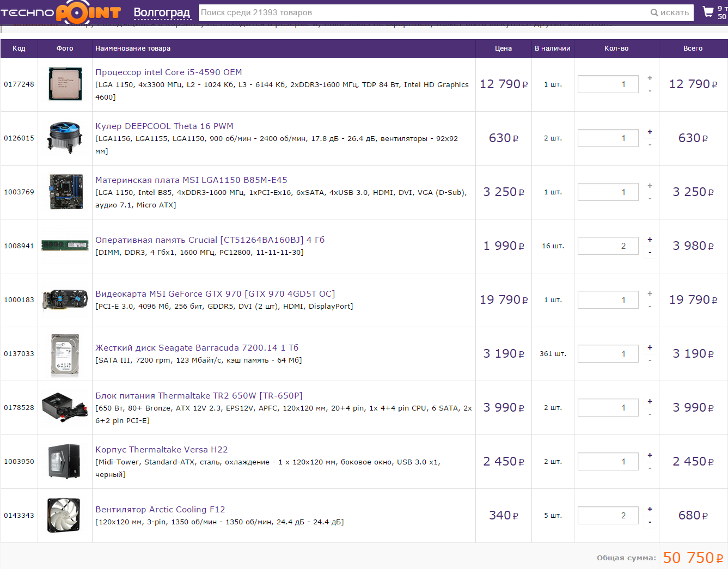This screenshot has width=728, height=569.
Task: View the Crucial RAM stick photo
Action: (x=65, y=246)
